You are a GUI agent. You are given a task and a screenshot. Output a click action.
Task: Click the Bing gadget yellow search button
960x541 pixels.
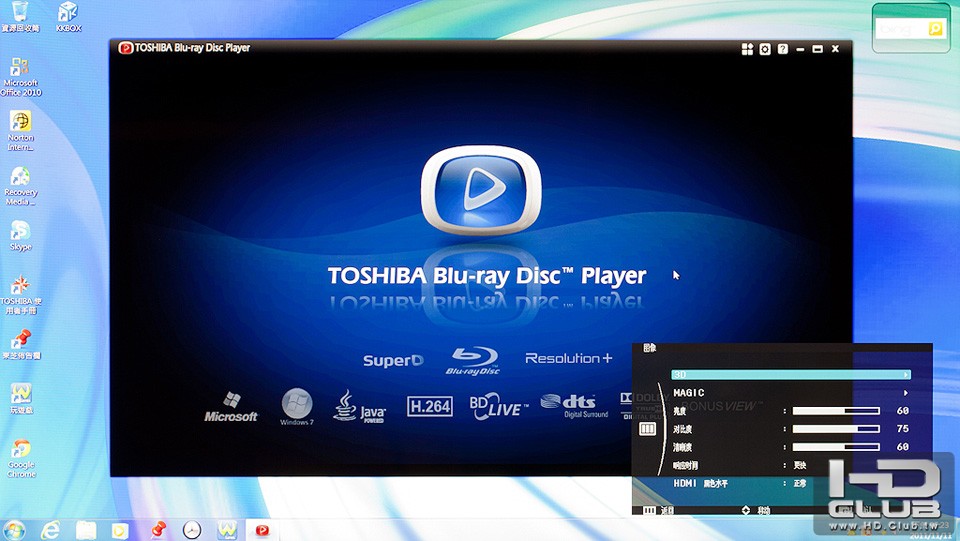(935, 28)
